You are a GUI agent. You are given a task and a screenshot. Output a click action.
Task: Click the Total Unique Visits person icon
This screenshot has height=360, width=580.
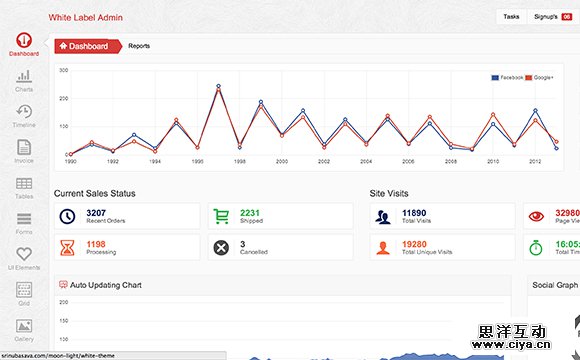tap(383, 248)
